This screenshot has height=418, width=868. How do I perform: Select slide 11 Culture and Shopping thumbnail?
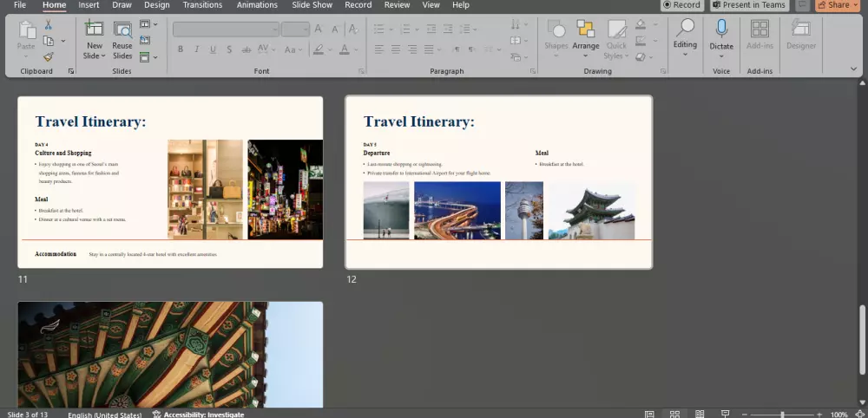coord(170,182)
